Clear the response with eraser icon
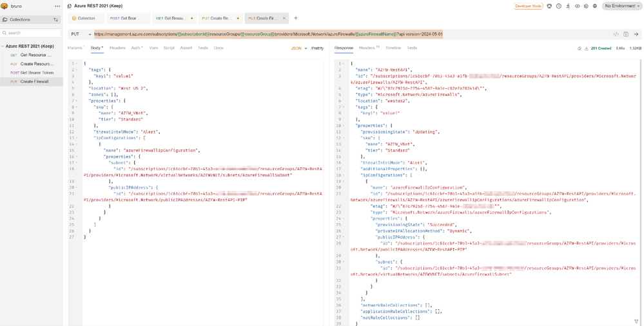 pyautogui.click(x=579, y=48)
